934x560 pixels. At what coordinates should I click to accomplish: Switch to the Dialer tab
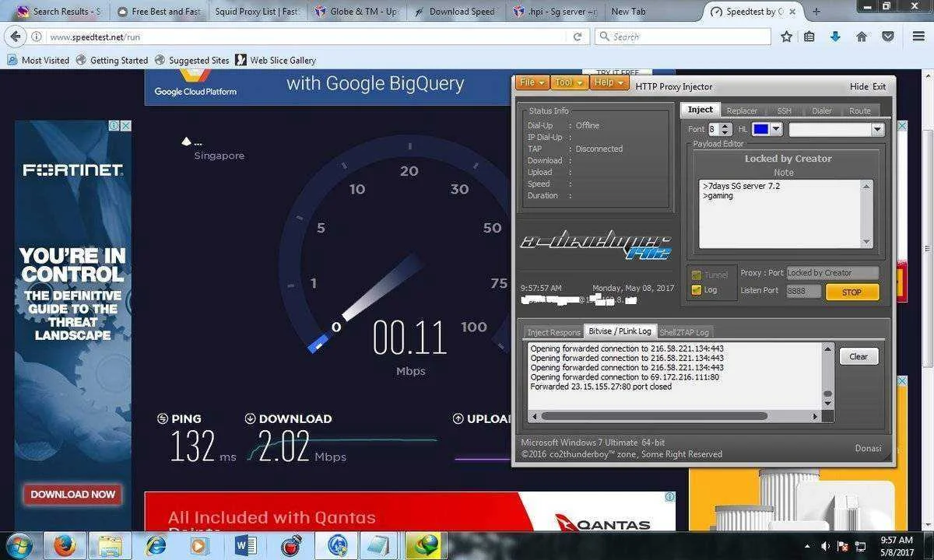click(822, 110)
